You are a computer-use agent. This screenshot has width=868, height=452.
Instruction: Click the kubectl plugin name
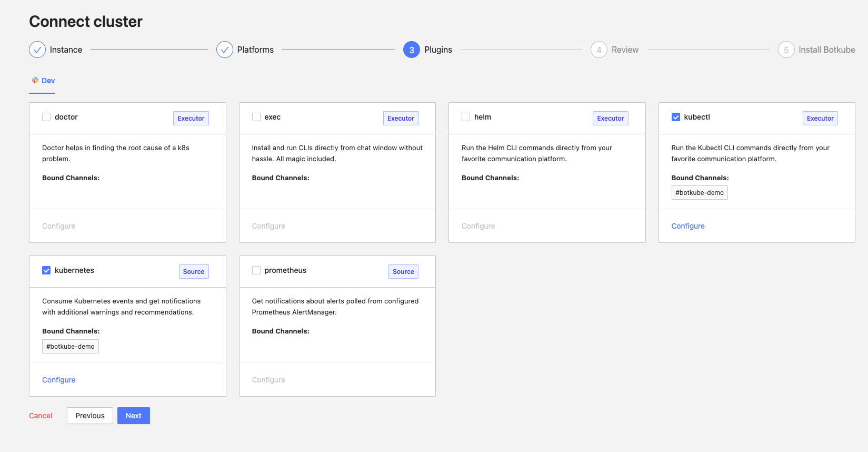697,117
